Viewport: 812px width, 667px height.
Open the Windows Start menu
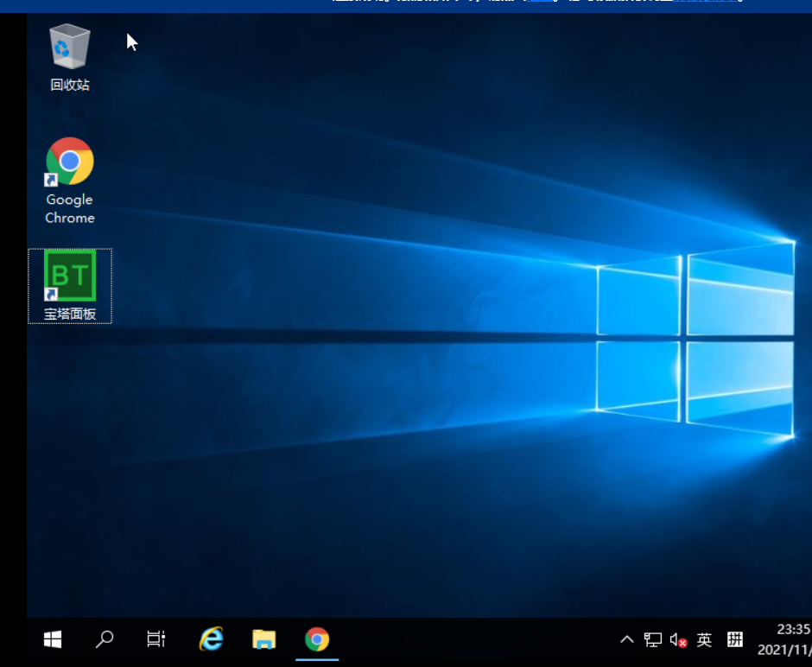pyautogui.click(x=53, y=639)
